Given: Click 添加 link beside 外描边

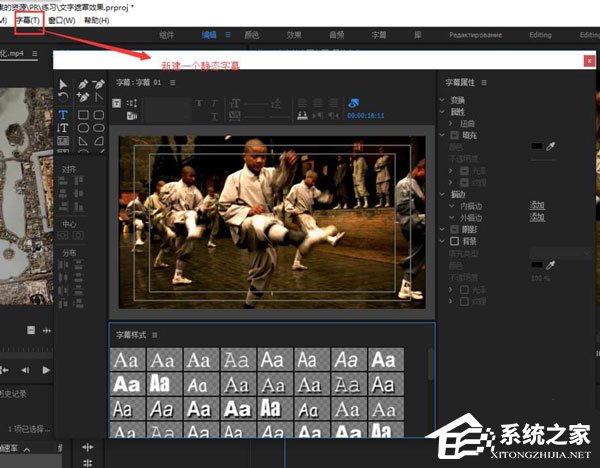Looking at the screenshot, I should [537, 217].
